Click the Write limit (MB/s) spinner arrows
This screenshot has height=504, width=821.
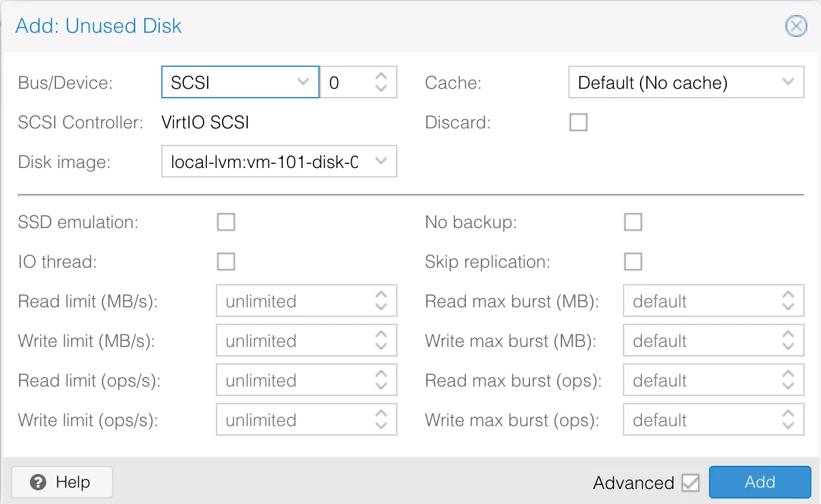(381, 341)
